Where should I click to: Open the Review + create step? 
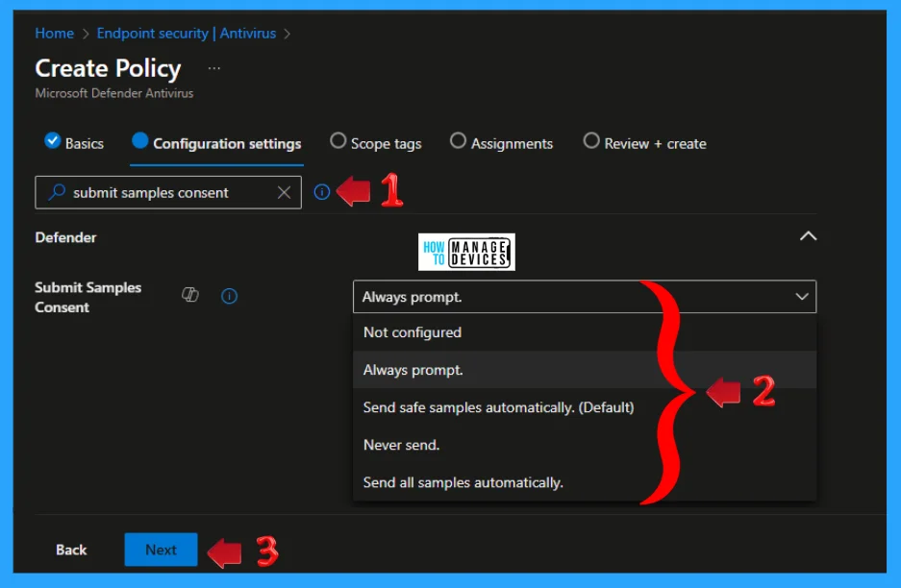pos(644,142)
